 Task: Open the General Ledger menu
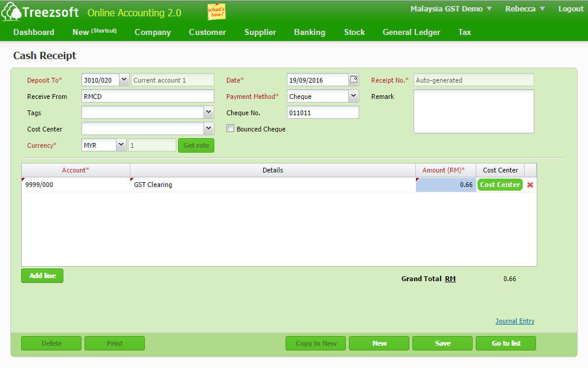click(x=411, y=32)
